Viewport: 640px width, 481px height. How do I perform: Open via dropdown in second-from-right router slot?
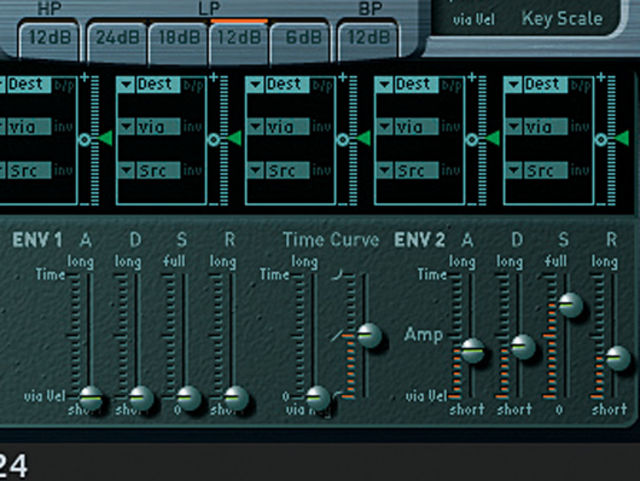click(x=407, y=127)
